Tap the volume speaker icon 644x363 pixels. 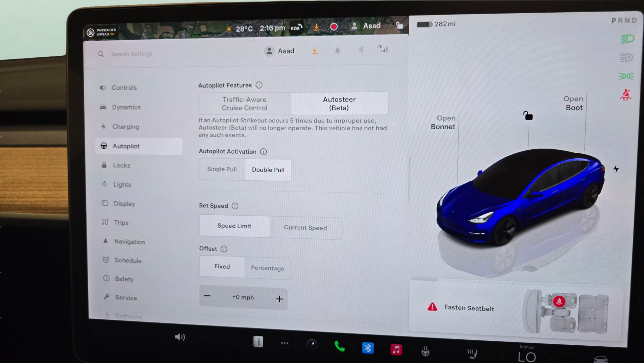click(180, 337)
